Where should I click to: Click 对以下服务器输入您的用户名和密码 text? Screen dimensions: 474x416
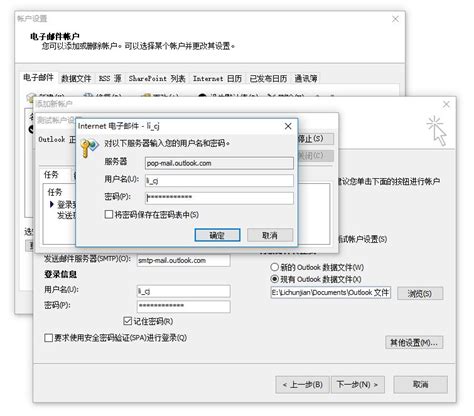(x=167, y=144)
